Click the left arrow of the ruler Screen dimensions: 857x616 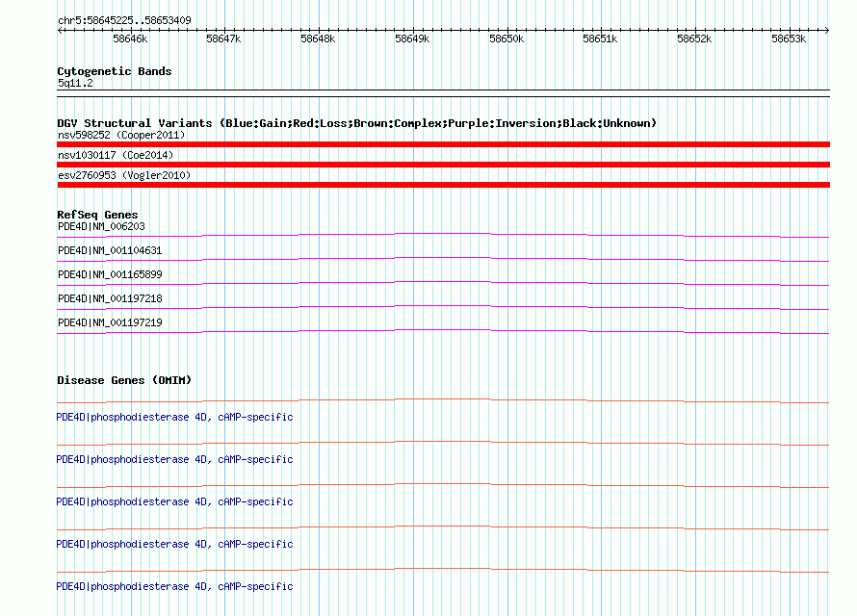60,30
